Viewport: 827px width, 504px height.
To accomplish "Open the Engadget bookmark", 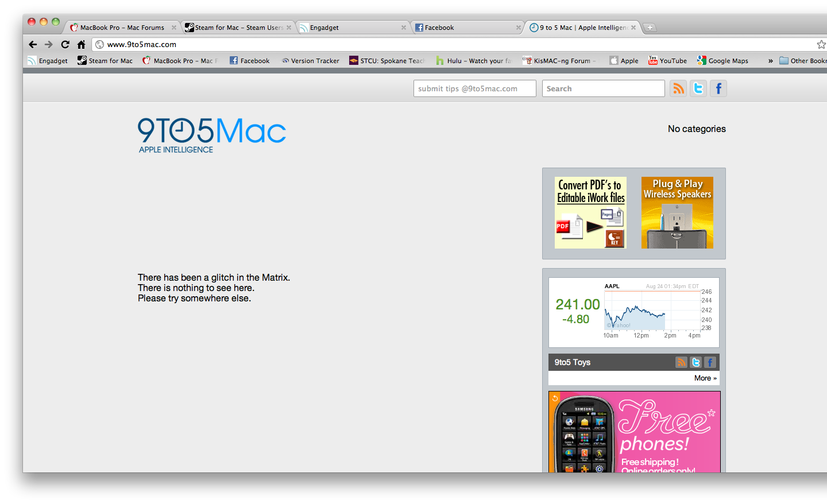I will coord(48,61).
